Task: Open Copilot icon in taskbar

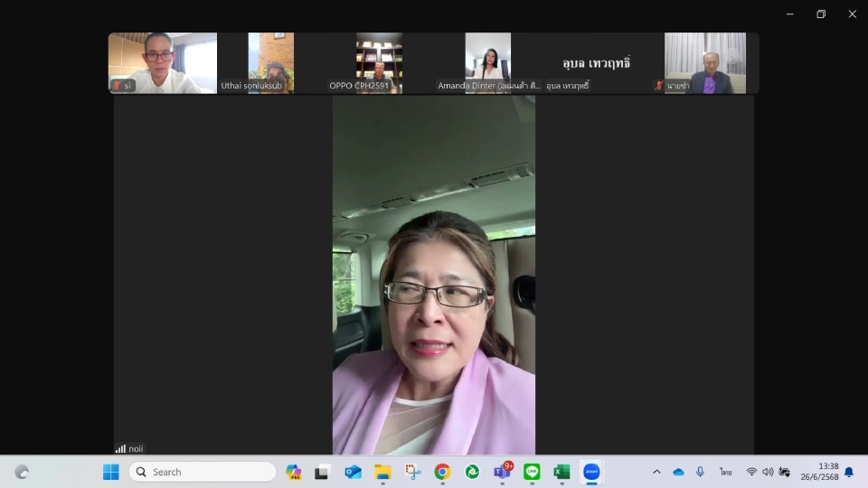Action: (x=293, y=472)
